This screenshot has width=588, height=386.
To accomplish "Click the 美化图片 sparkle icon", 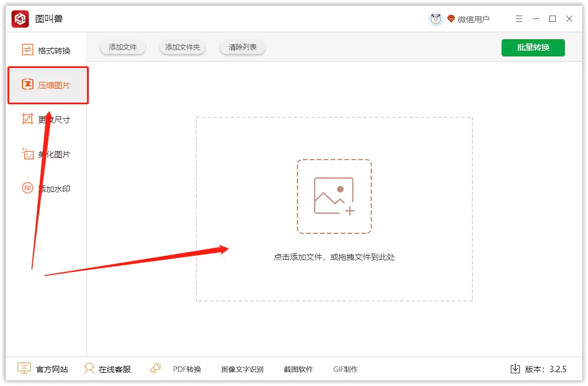I will click(27, 154).
